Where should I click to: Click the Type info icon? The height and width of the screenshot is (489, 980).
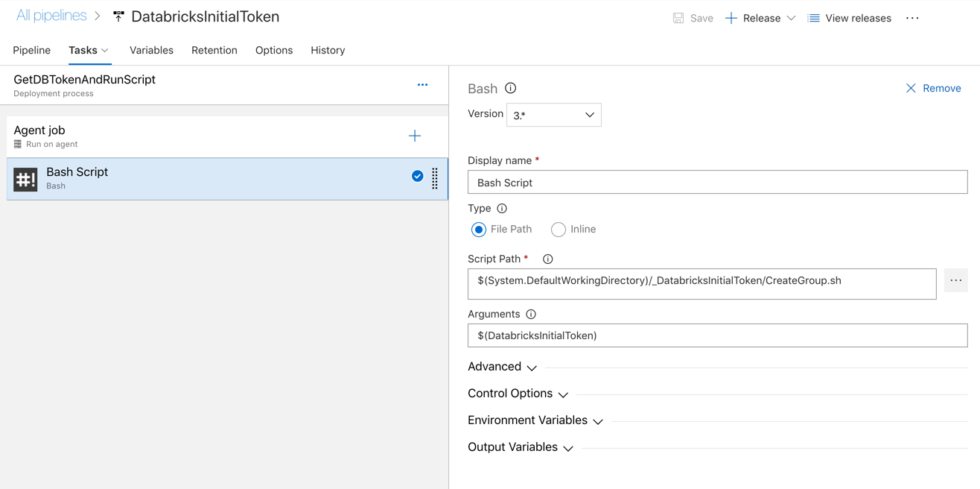[502, 209]
